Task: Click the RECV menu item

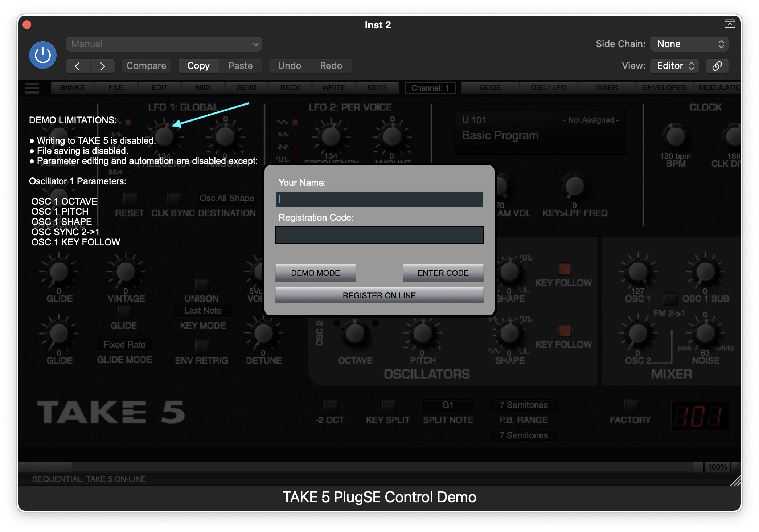Action: point(290,88)
